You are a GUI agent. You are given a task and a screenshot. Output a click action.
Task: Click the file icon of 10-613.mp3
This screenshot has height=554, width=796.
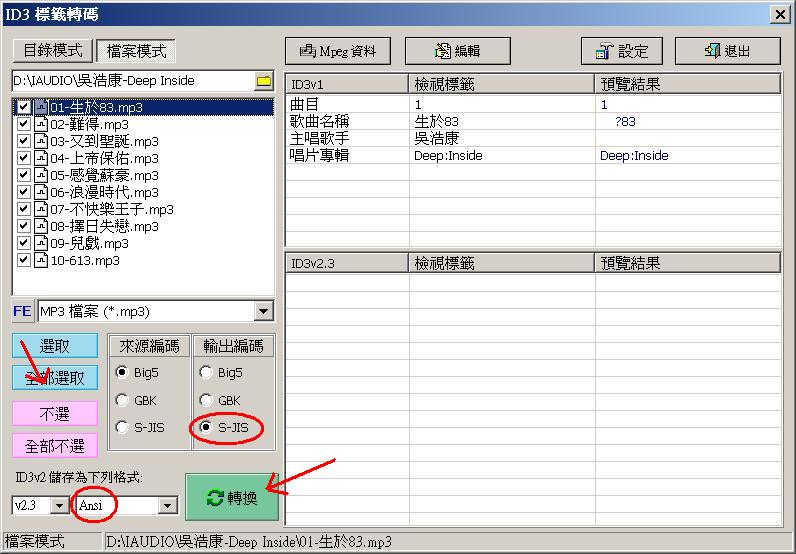pyautogui.click(x=41, y=260)
